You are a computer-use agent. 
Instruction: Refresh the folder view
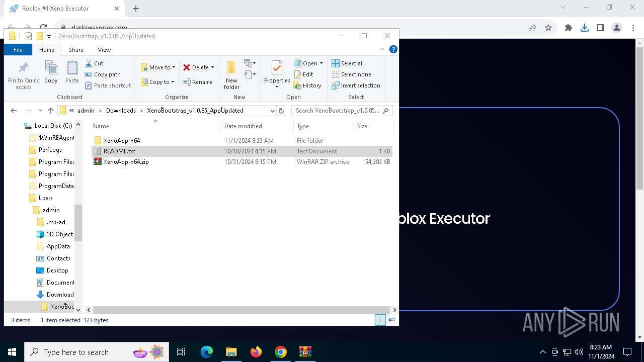coord(281,111)
